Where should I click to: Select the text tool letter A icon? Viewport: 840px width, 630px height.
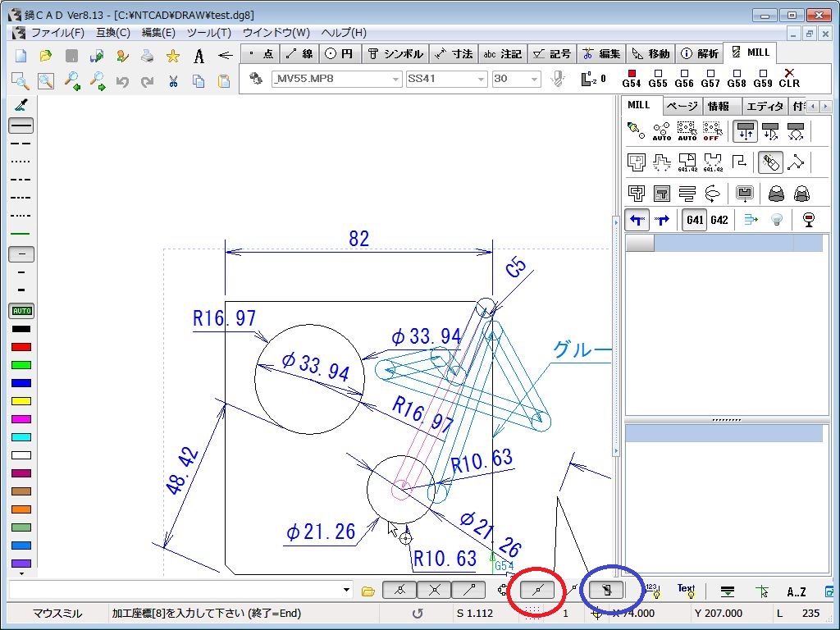[x=199, y=56]
